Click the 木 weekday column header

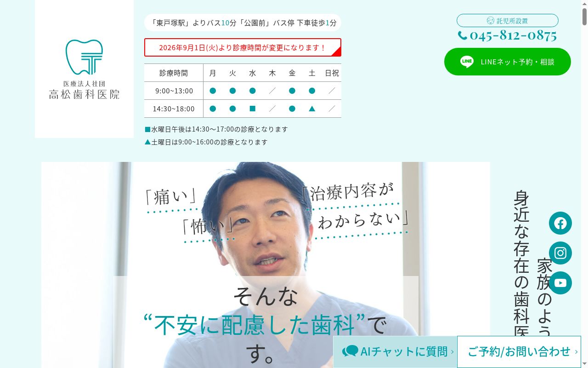(x=272, y=73)
